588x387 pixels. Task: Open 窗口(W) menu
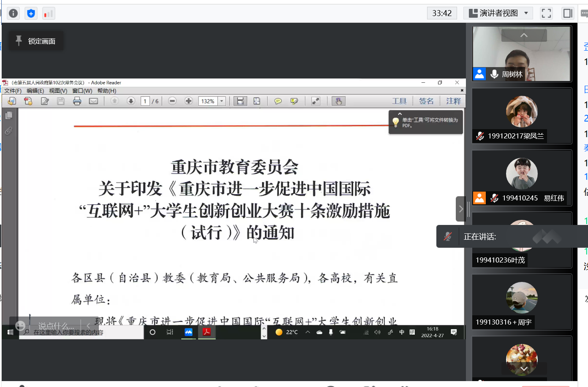[82, 91]
